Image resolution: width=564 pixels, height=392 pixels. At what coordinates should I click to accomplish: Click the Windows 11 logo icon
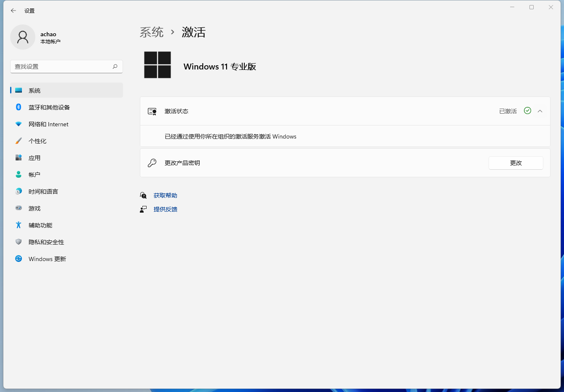(x=158, y=65)
